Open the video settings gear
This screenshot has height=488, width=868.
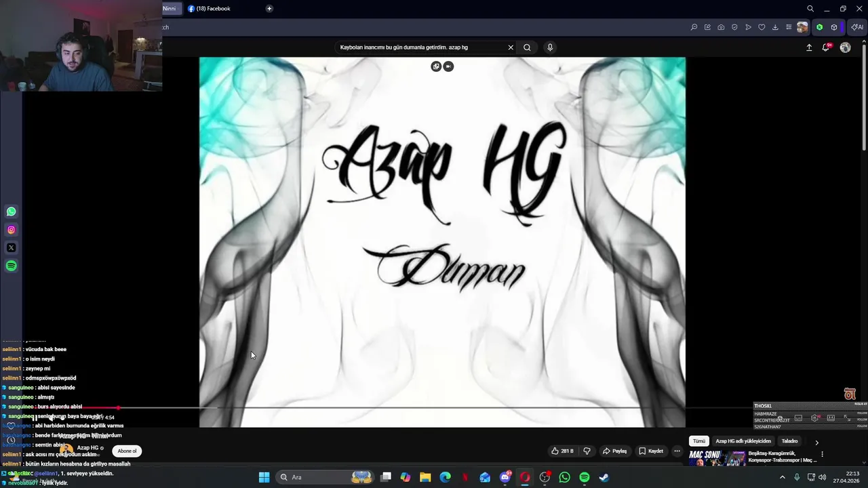click(x=814, y=418)
